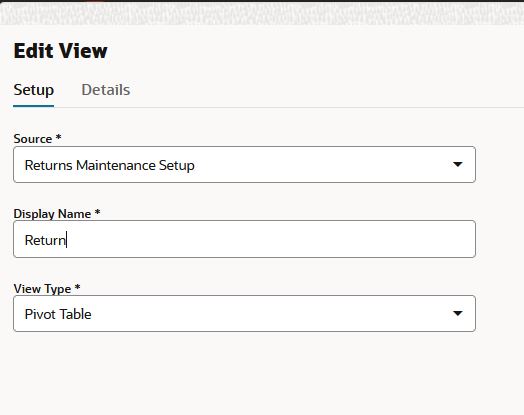Focus the Display Name input field

coord(244,239)
